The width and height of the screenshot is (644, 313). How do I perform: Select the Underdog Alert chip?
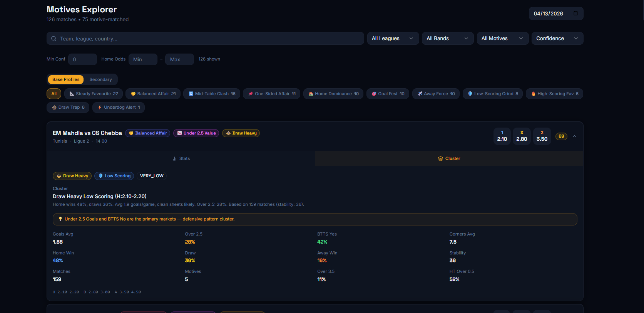[x=119, y=107]
